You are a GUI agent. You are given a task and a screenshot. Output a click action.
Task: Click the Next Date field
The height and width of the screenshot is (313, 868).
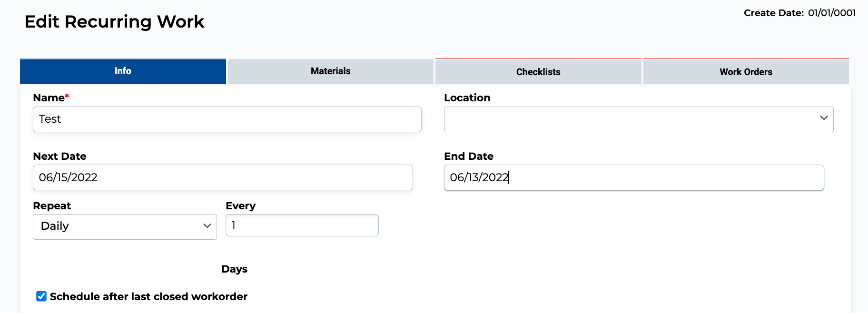(x=223, y=177)
